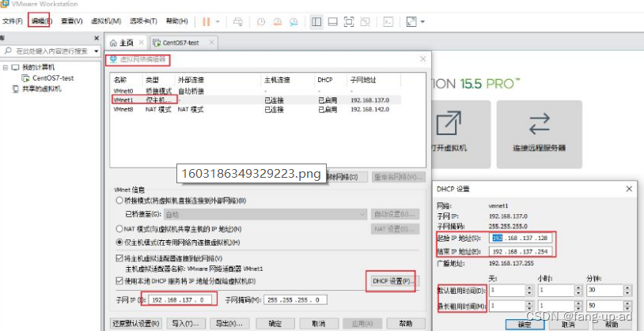Click 帮助 in the virtual network editor
This screenshot has height=331, width=644.
point(406,323)
